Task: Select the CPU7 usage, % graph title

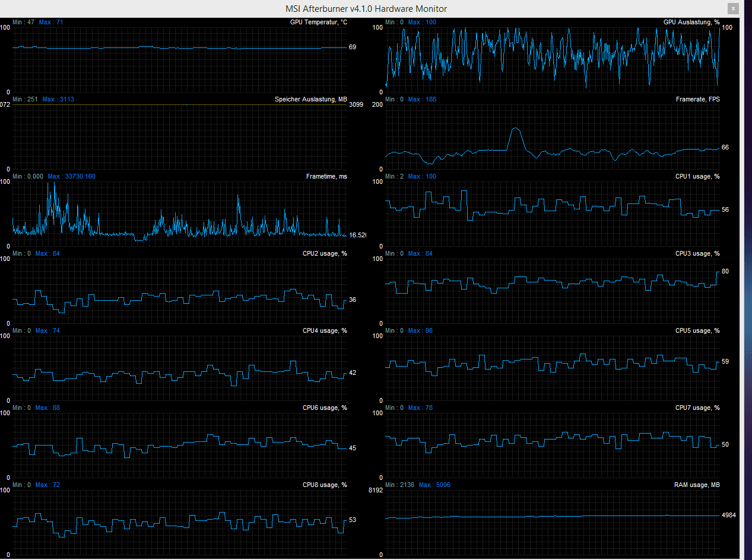Action: (x=697, y=408)
